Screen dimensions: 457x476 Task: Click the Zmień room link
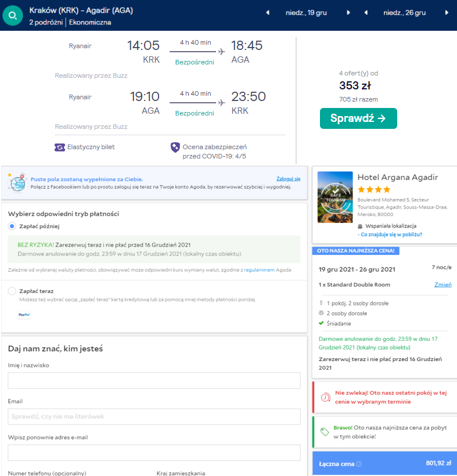(442, 285)
